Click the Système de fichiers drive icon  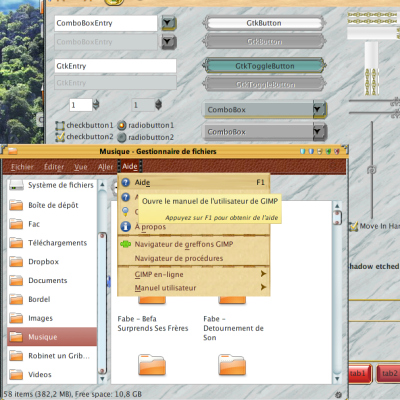(x=16, y=185)
